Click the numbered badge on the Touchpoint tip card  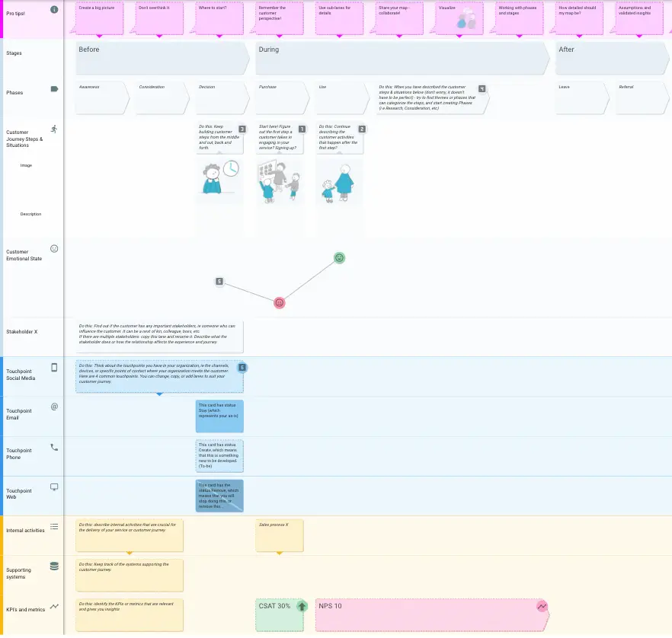coord(242,367)
